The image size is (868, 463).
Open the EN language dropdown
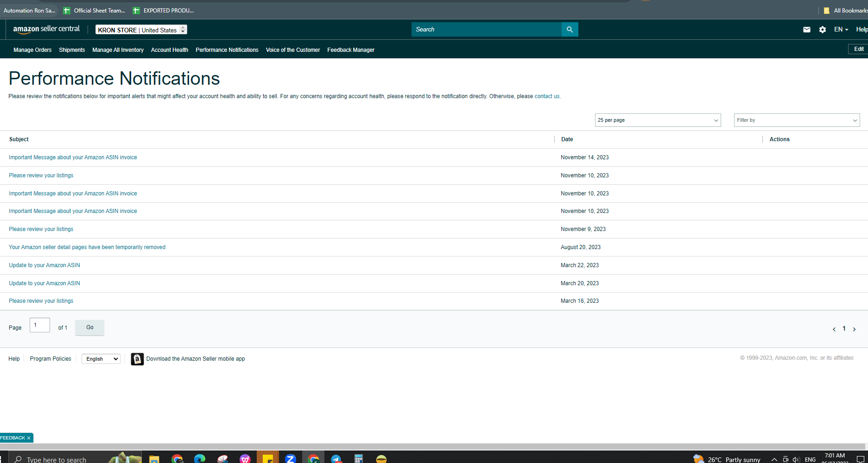(841, 29)
